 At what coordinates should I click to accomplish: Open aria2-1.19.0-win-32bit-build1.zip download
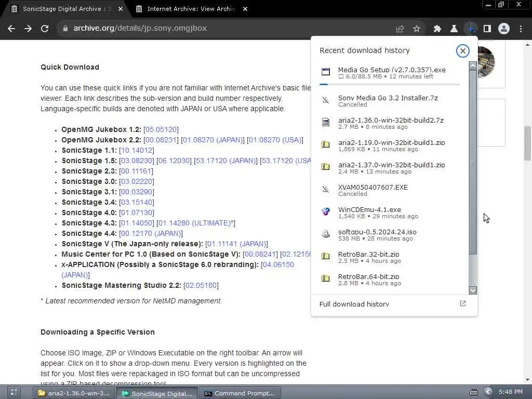pyautogui.click(x=390, y=145)
